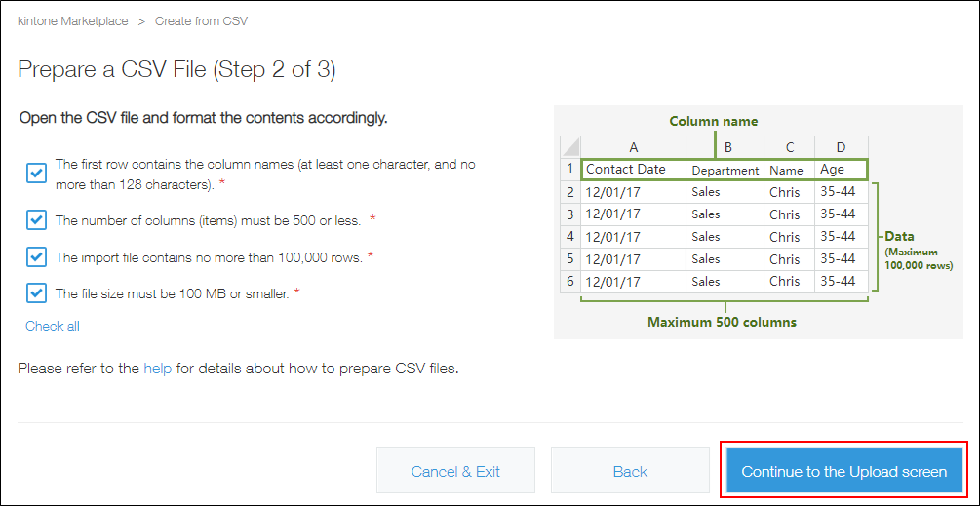Click the Column name label in illustration
Screen dimensions: 980x506
click(713, 122)
